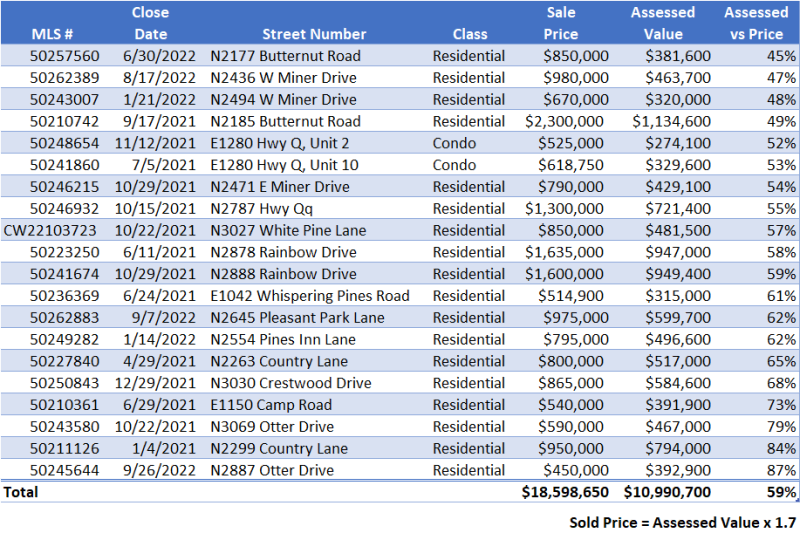800x533 pixels.
Task: Select MLS number CW22103723 cell
Action: pyautogui.click(x=52, y=230)
